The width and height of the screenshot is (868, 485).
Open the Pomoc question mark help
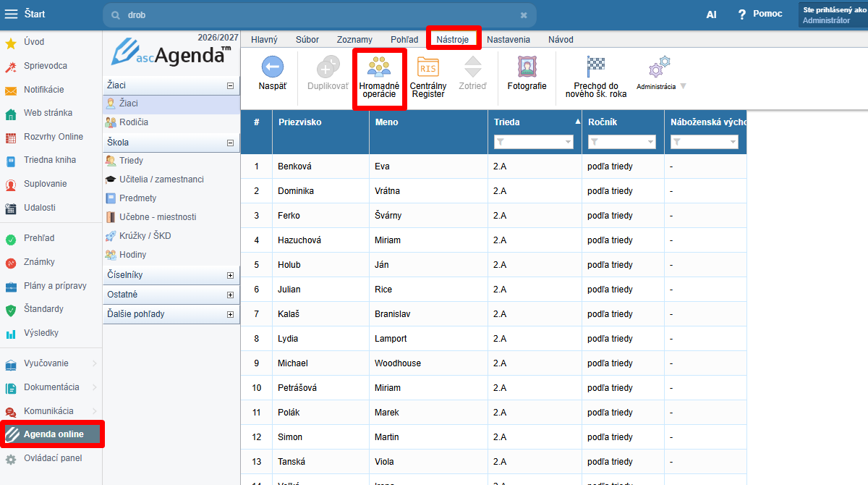click(741, 14)
